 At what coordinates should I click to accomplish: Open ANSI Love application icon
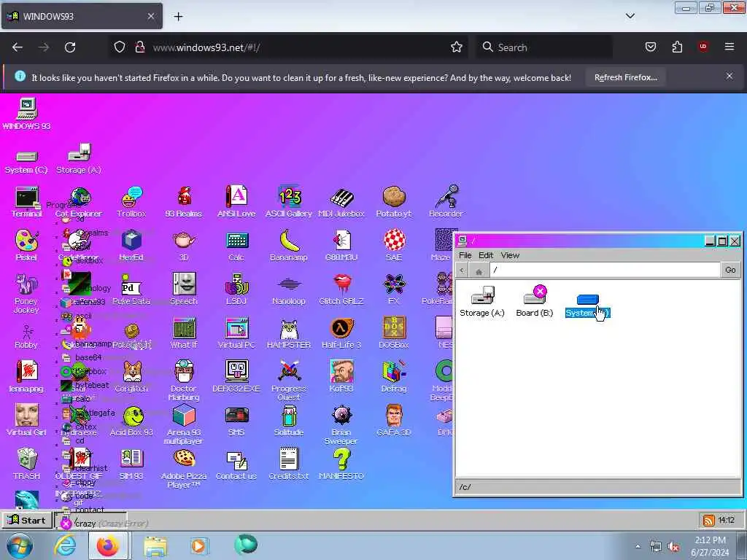point(236,202)
